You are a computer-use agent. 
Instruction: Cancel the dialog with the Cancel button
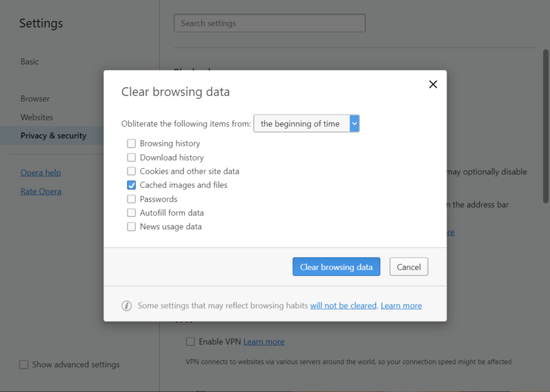click(408, 266)
